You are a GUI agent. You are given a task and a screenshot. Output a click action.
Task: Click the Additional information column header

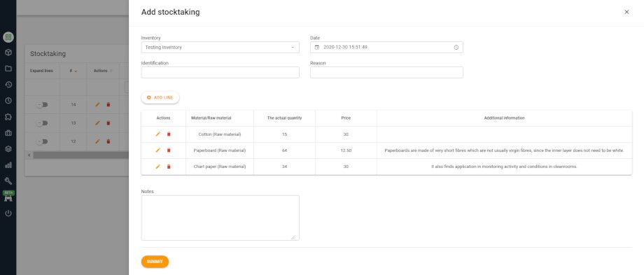[505, 118]
